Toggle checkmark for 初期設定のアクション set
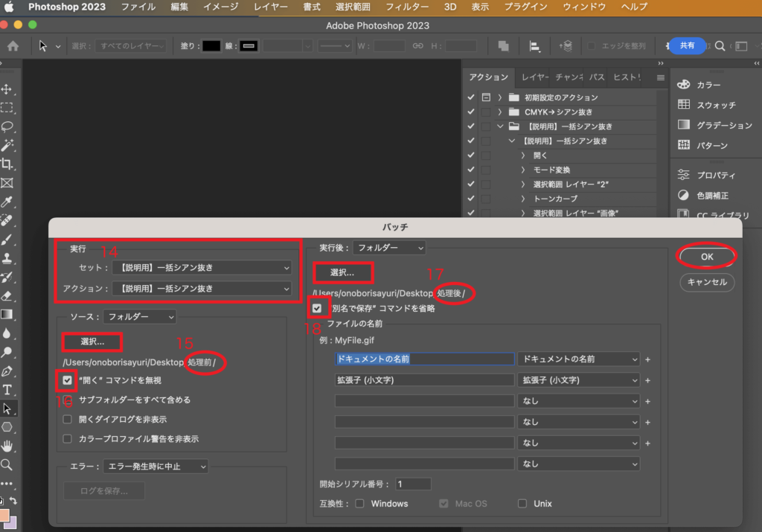This screenshot has height=532, width=762. [471, 97]
